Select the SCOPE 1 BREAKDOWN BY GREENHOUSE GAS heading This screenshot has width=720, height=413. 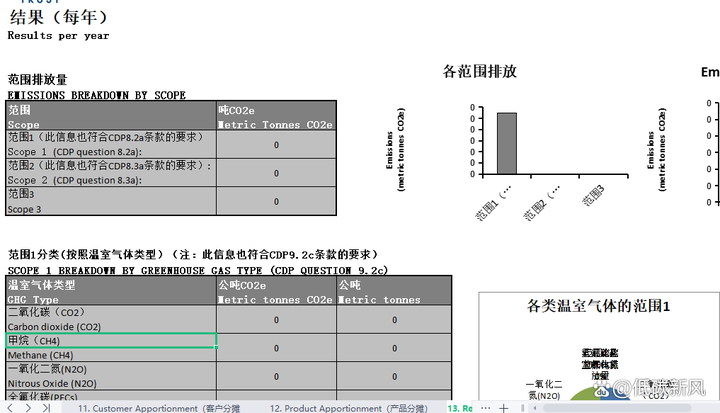pyautogui.click(x=198, y=270)
